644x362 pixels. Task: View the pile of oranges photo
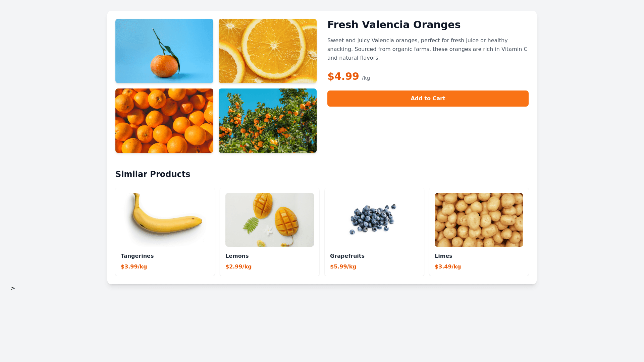[164, 121]
